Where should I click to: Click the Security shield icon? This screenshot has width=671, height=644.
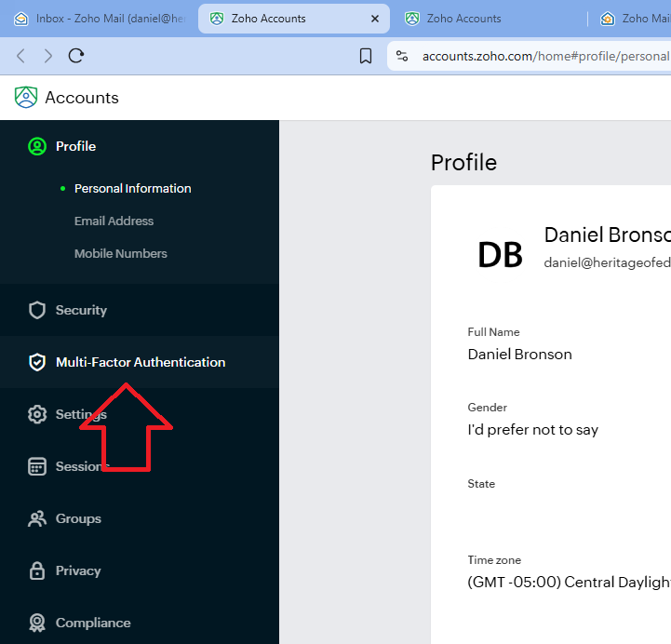(x=37, y=310)
